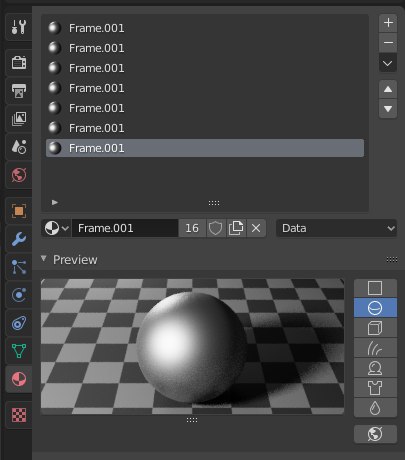
Task: Toggle preview world lighting button
Action: tap(375, 434)
